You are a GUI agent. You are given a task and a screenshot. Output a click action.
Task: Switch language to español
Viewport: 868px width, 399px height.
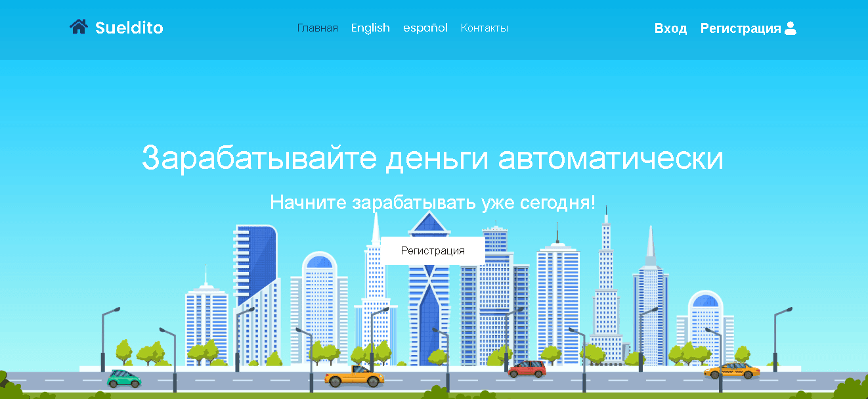[x=425, y=28]
